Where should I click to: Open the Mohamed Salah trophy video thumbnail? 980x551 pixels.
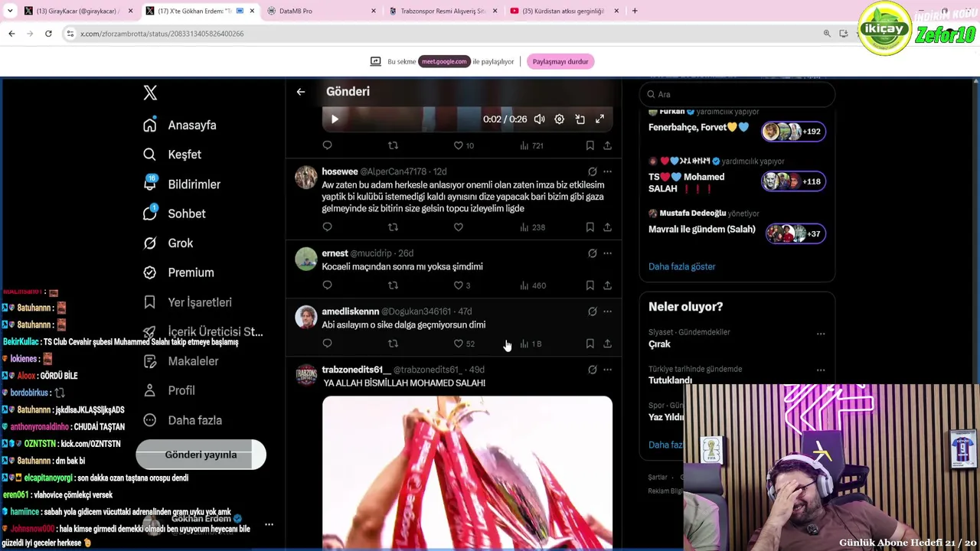(x=467, y=472)
